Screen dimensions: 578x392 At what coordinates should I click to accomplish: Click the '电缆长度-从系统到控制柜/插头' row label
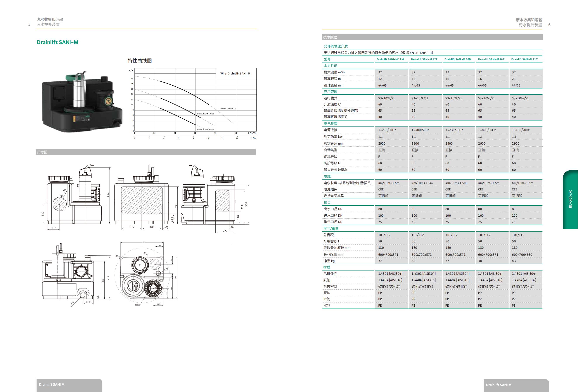347,183
